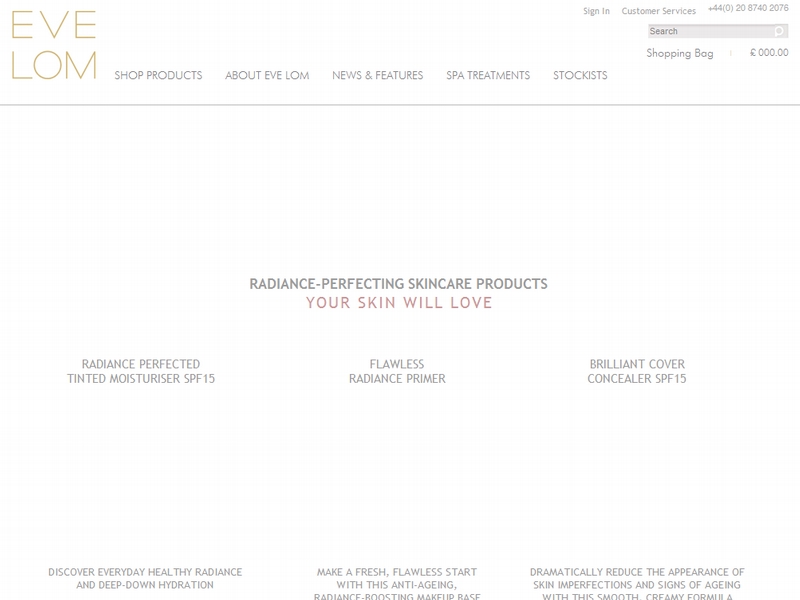
Task: Navigate to Spa Treatments
Action: click(x=488, y=75)
